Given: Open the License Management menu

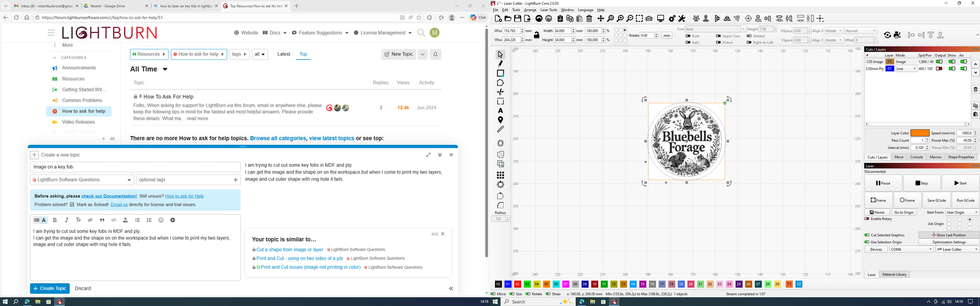Looking at the screenshot, I should (x=382, y=33).
